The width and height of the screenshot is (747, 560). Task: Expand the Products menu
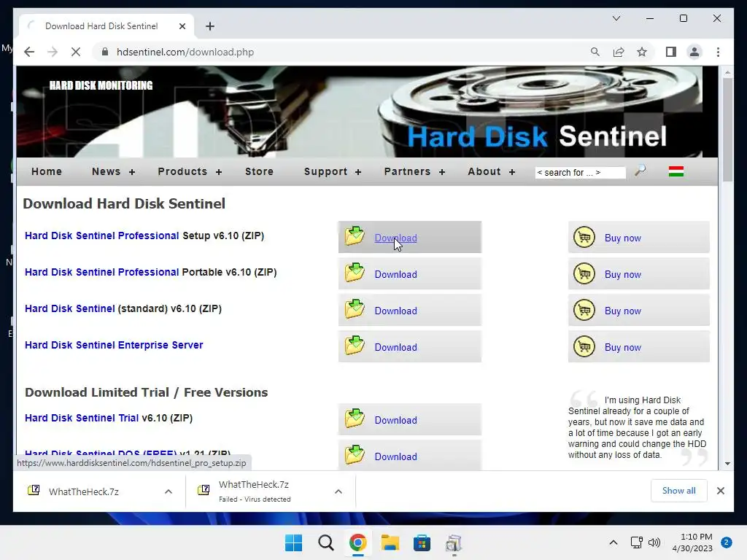pos(190,171)
